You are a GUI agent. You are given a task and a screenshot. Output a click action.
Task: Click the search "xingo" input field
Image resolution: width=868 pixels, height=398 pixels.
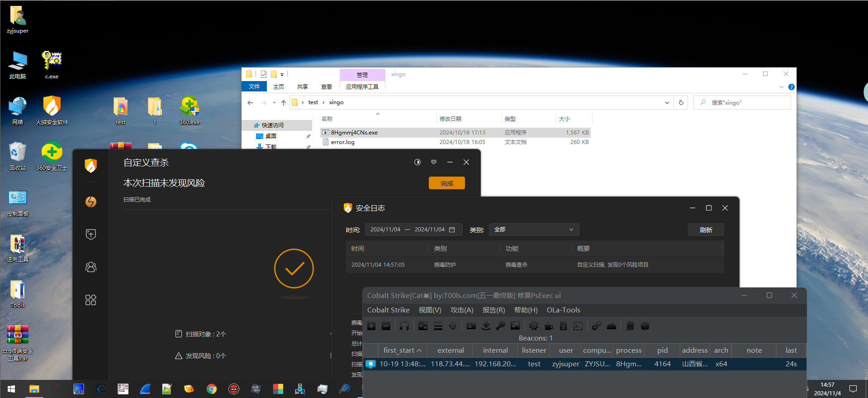click(742, 103)
